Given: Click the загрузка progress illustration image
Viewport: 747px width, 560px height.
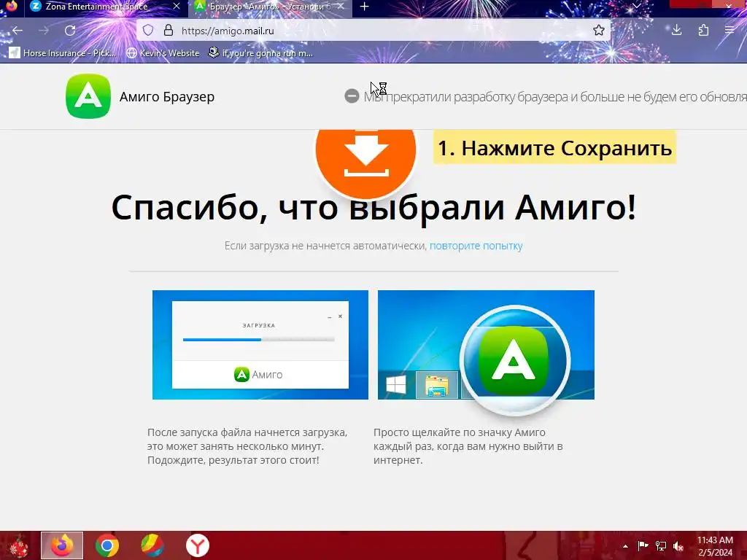Looking at the screenshot, I should 260,345.
